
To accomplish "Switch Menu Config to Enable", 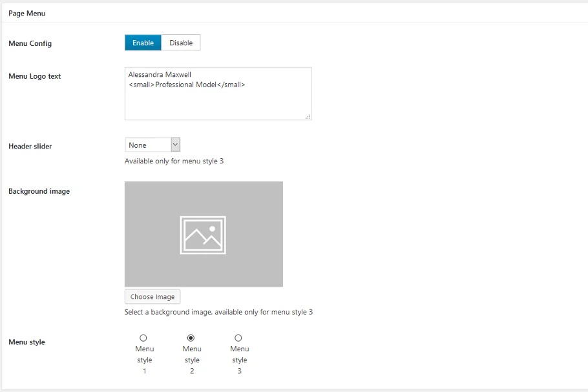I will [x=143, y=43].
